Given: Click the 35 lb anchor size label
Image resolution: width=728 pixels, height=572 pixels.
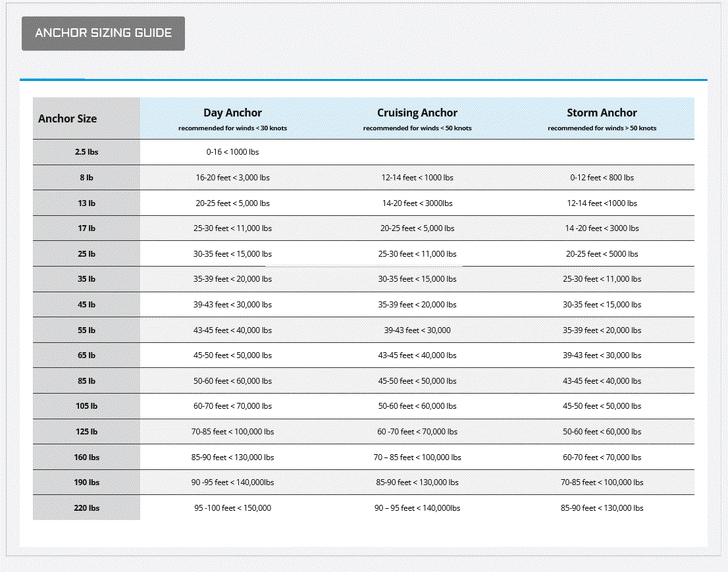Looking at the screenshot, I should click(86, 279).
